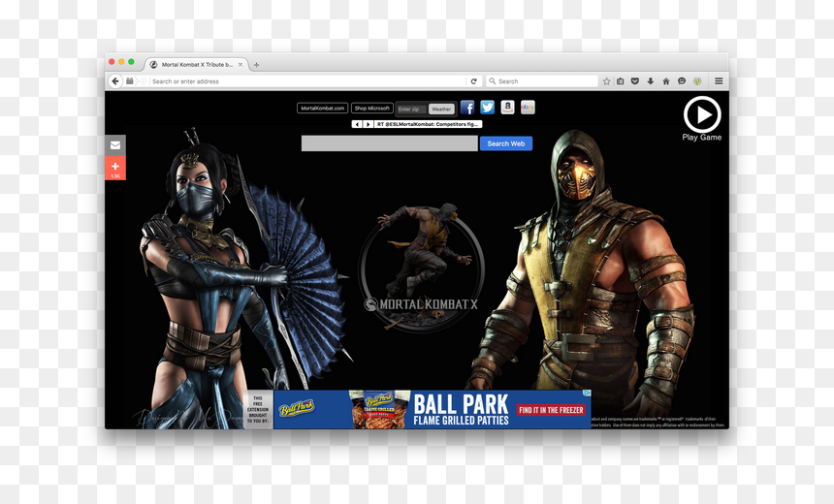This screenshot has width=834, height=504.
Task: Focus the Enter zip field
Action: pos(412,109)
